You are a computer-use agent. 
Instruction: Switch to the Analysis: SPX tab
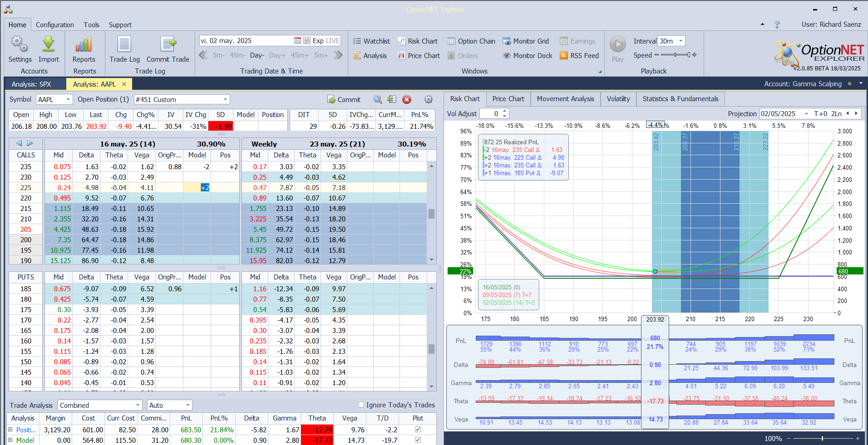31,84
